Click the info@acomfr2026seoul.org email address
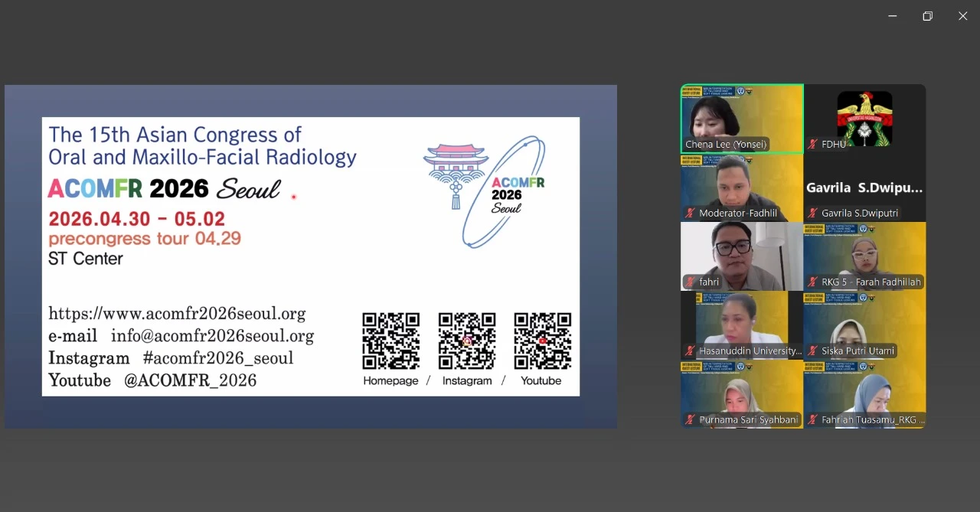Viewport: 980px width, 512px height. click(x=212, y=335)
